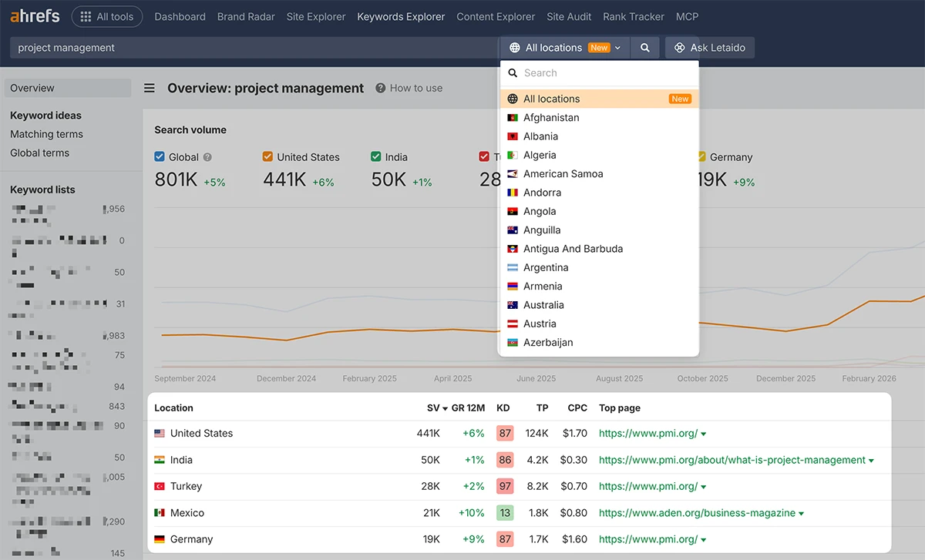Click the location search box
This screenshot has height=560, width=925.
tap(599, 73)
